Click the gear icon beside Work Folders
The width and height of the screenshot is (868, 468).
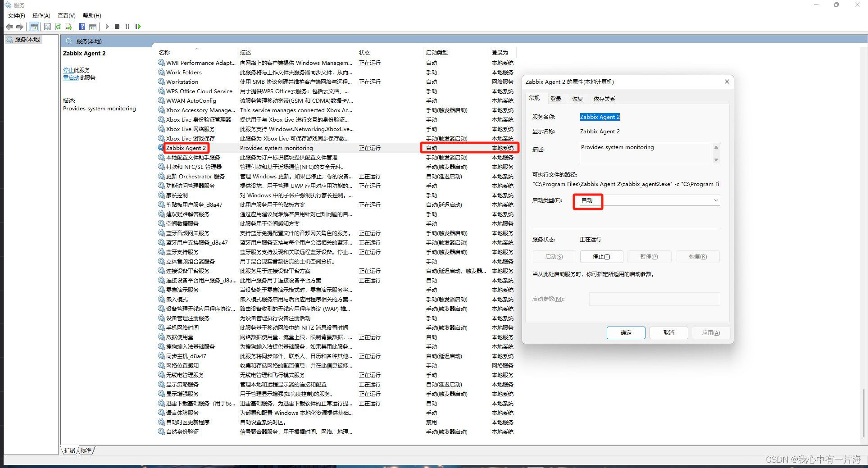161,72
